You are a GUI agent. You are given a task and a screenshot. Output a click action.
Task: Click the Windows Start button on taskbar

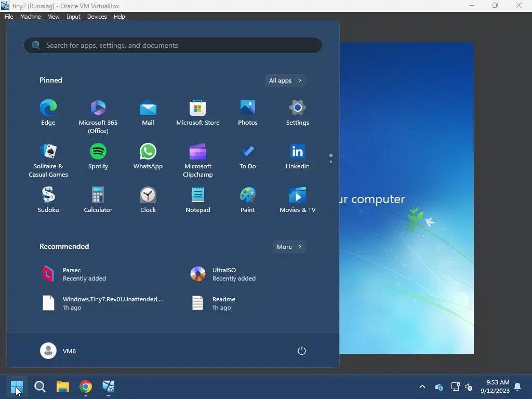[17, 387]
